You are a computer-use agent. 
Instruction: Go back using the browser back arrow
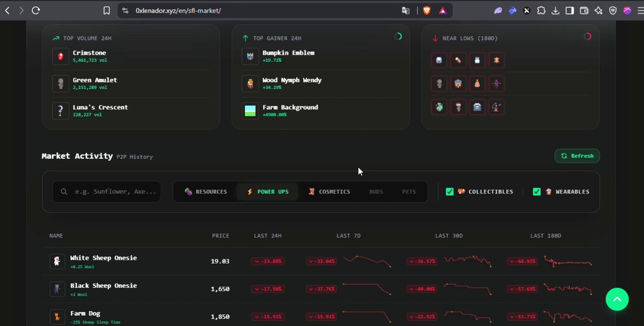click(7, 10)
